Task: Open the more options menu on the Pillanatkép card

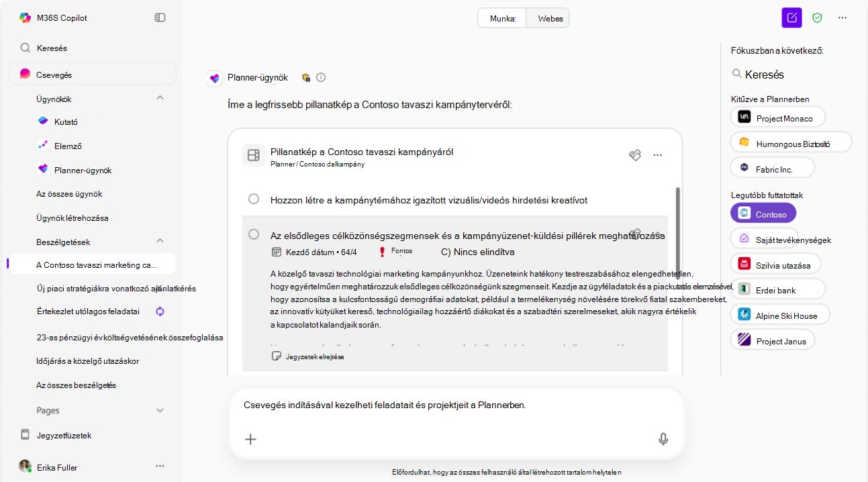Action: click(658, 155)
